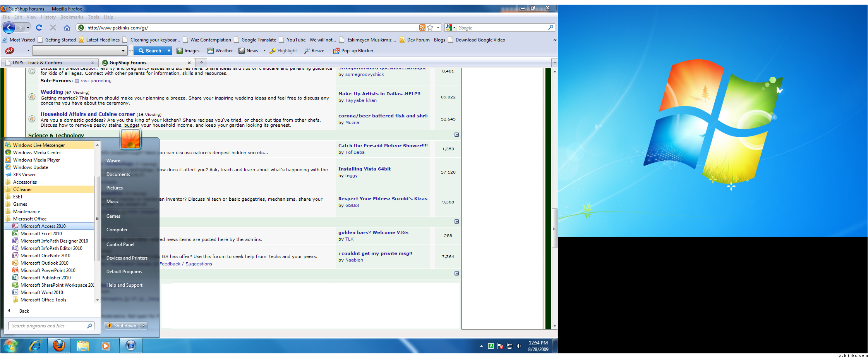The height and width of the screenshot is (358, 868).
Task: Toggle the Pop-up Blocker in Ask toolbar
Action: 353,51
